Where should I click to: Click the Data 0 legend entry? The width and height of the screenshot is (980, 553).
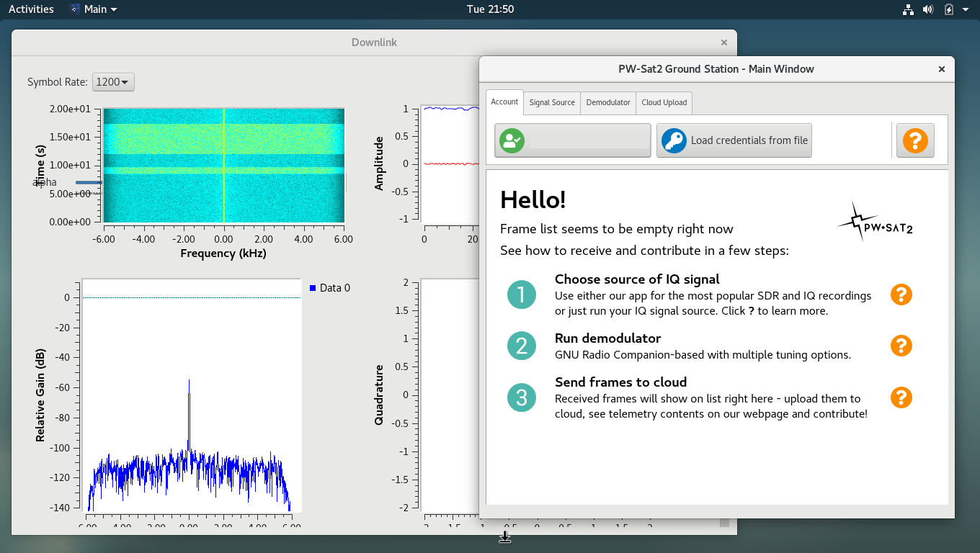coord(330,288)
